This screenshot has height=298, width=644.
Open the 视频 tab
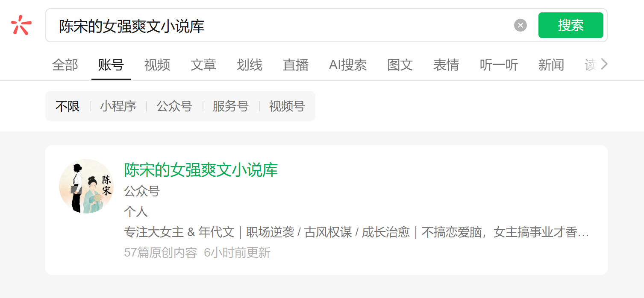(x=157, y=65)
